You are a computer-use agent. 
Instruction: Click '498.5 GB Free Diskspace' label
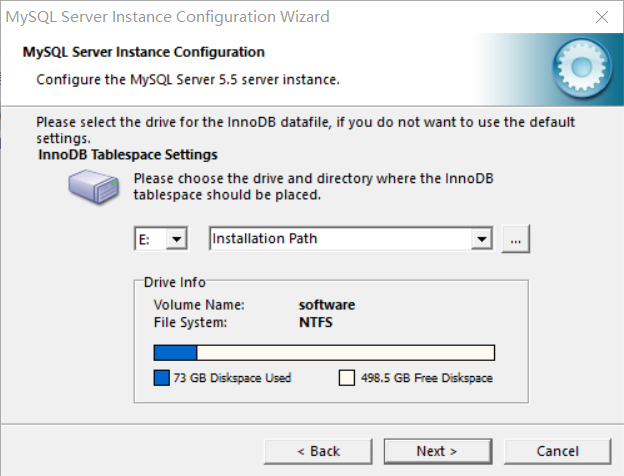click(x=427, y=378)
